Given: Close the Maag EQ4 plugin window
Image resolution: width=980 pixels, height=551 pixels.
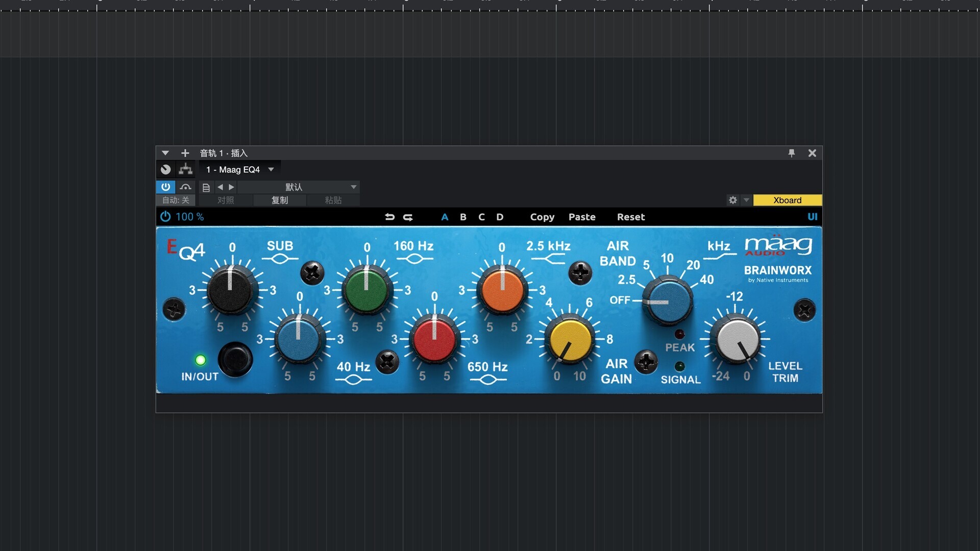Looking at the screenshot, I should pos(812,153).
